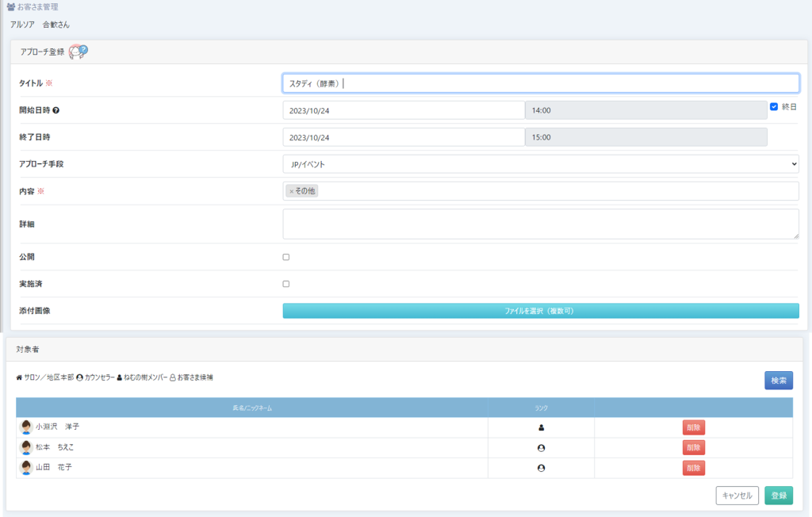Open the 終了日時 date picker field
This screenshot has height=517, width=812.
tap(403, 137)
